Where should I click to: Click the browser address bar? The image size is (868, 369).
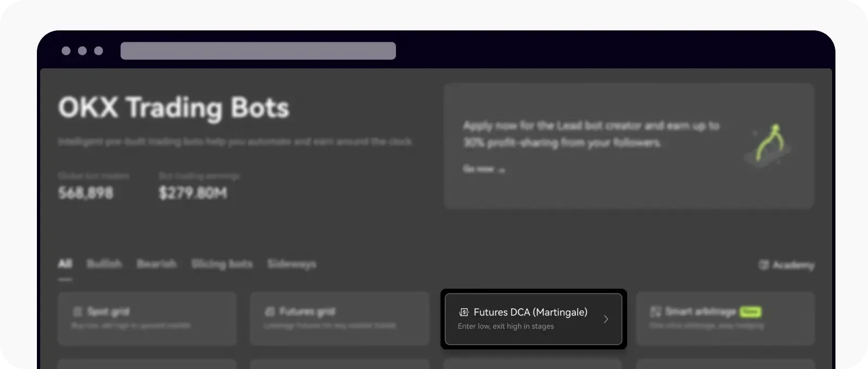[258, 50]
